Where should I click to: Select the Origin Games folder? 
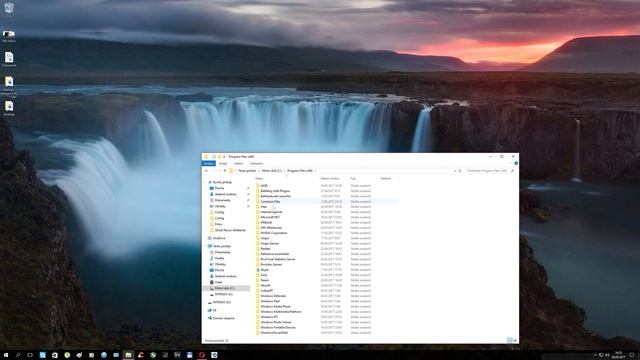270,244
